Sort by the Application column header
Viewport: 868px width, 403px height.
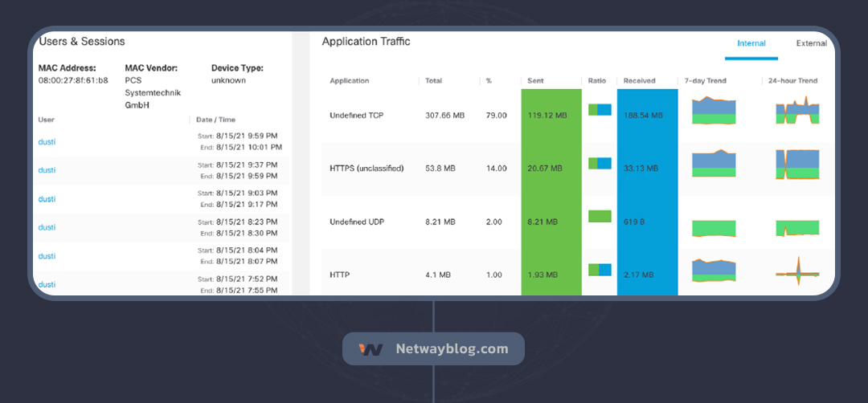point(350,81)
